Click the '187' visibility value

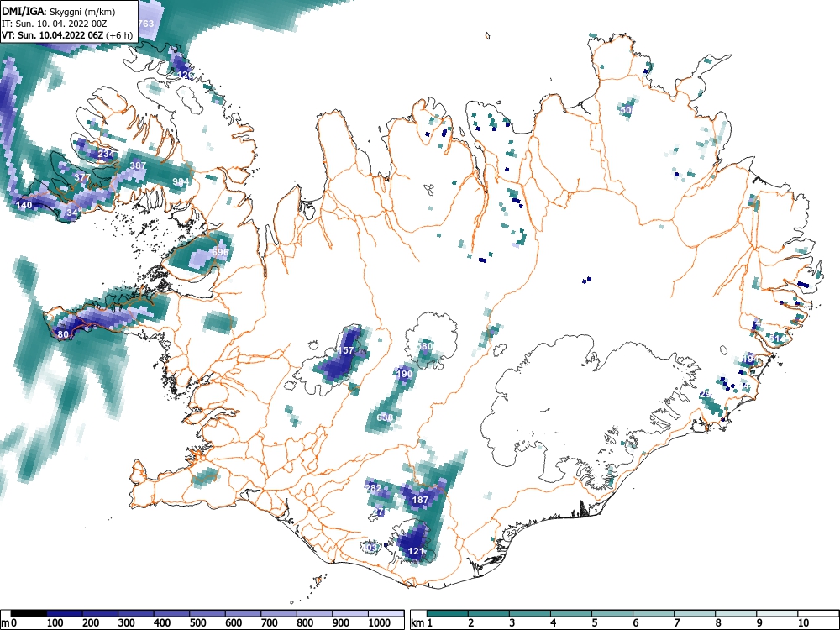click(x=420, y=500)
